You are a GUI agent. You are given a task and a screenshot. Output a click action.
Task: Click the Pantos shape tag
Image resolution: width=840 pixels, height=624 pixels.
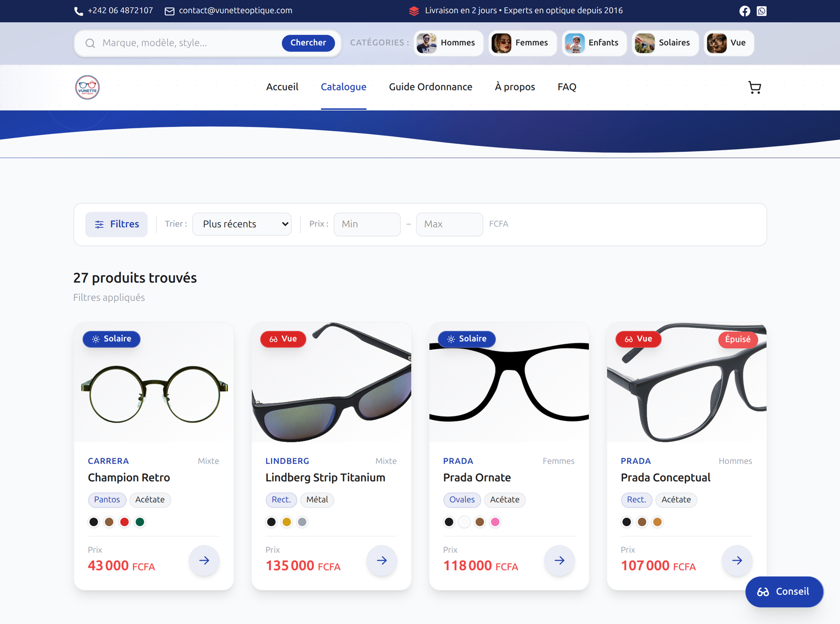pos(107,500)
